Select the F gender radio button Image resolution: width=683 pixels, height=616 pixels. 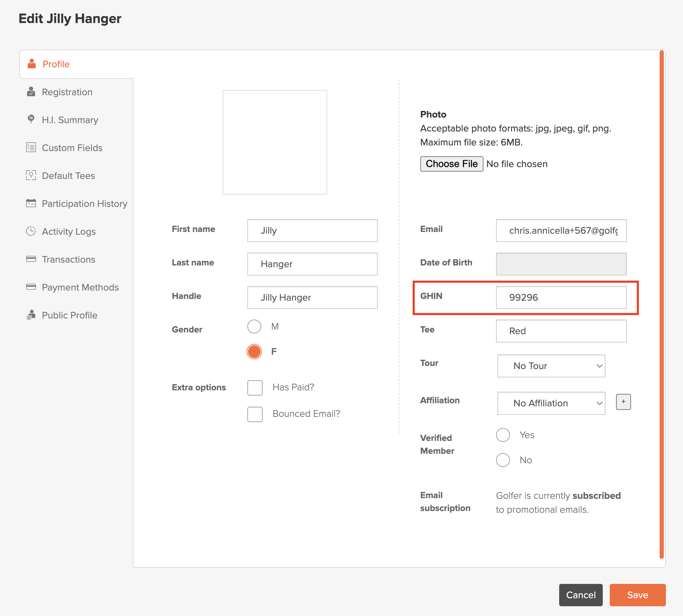tap(254, 352)
